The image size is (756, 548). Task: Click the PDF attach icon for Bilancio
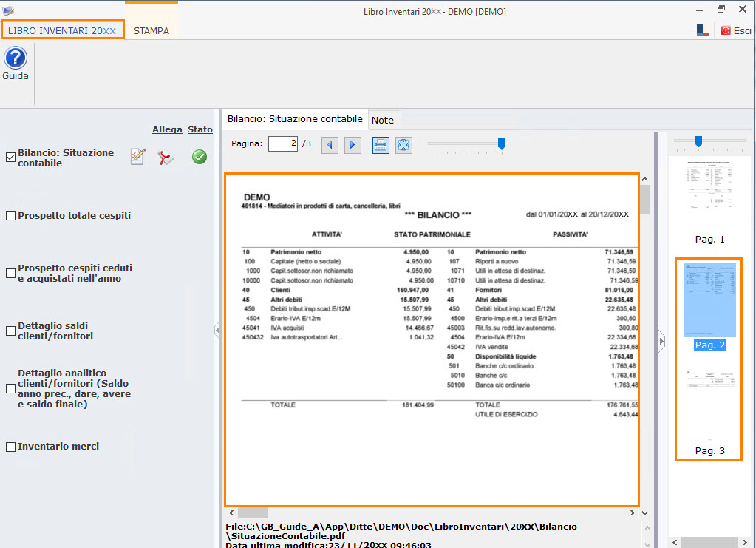(x=167, y=157)
